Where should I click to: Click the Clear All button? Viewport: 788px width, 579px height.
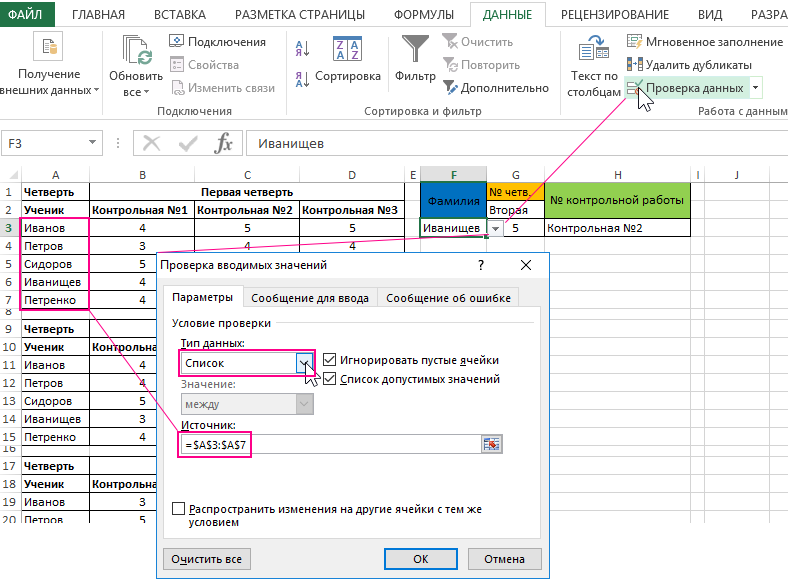207,559
